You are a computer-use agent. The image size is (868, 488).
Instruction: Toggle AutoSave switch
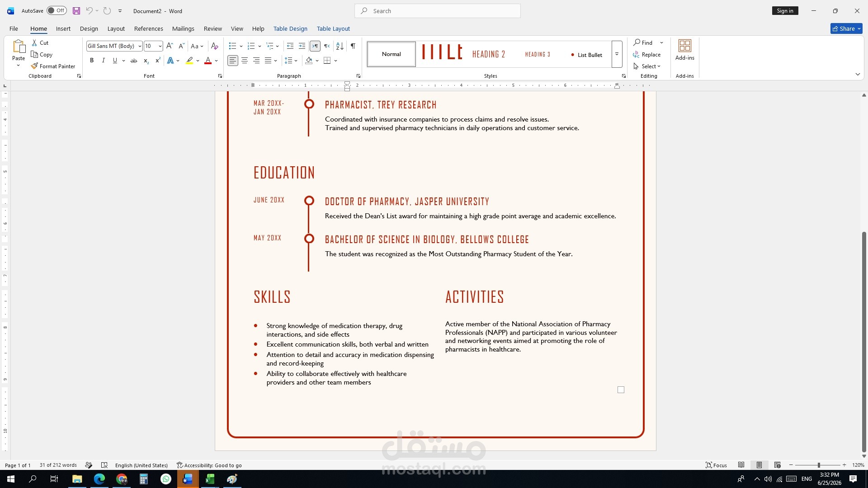tap(57, 11)
